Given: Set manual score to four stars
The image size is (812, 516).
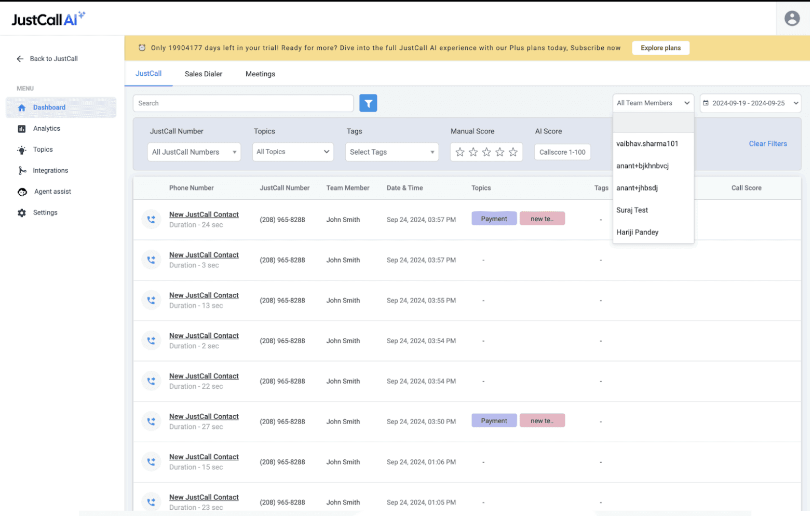Looking at the screenshot, I should [501, 152].
